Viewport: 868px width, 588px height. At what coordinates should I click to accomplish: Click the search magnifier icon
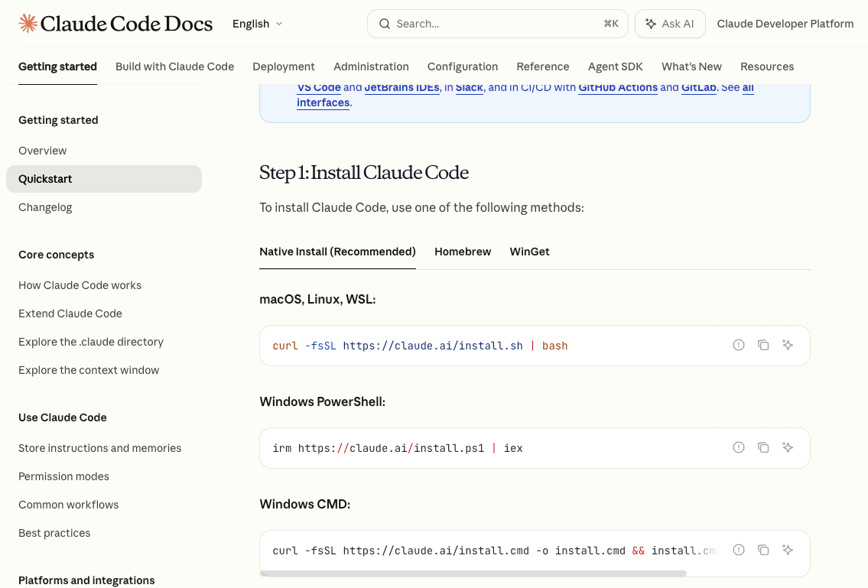pos(384,24)
